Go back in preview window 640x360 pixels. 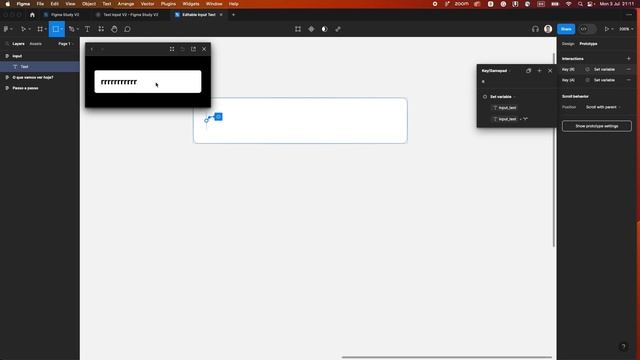point(92,49)
